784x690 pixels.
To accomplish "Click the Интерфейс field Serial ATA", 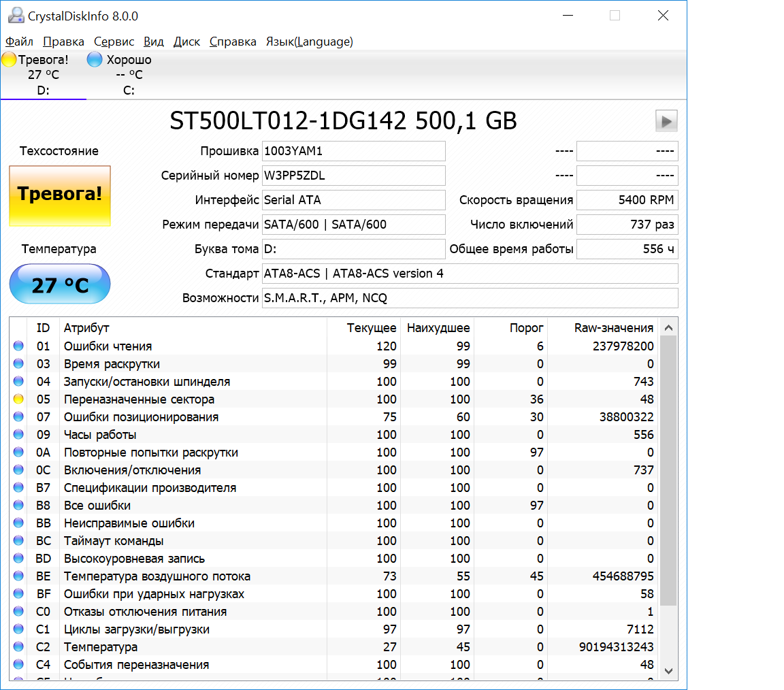I will point(353,200).
